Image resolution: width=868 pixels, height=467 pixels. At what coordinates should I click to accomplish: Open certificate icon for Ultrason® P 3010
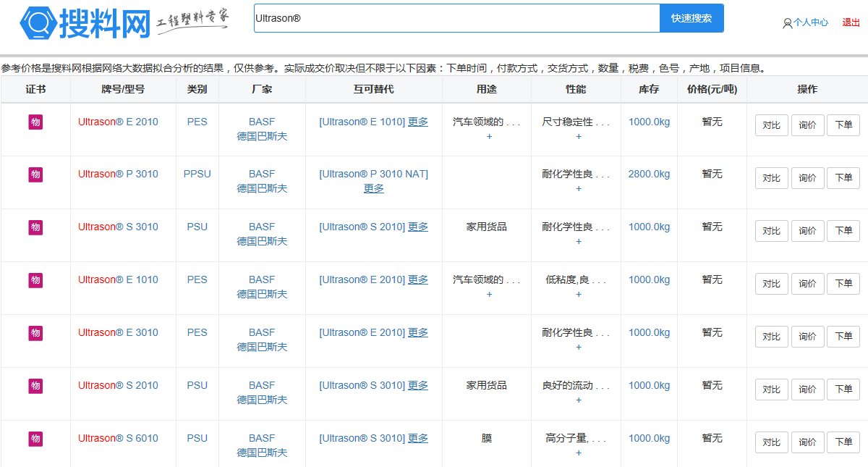pyautogui.click(x=35, y=174)
